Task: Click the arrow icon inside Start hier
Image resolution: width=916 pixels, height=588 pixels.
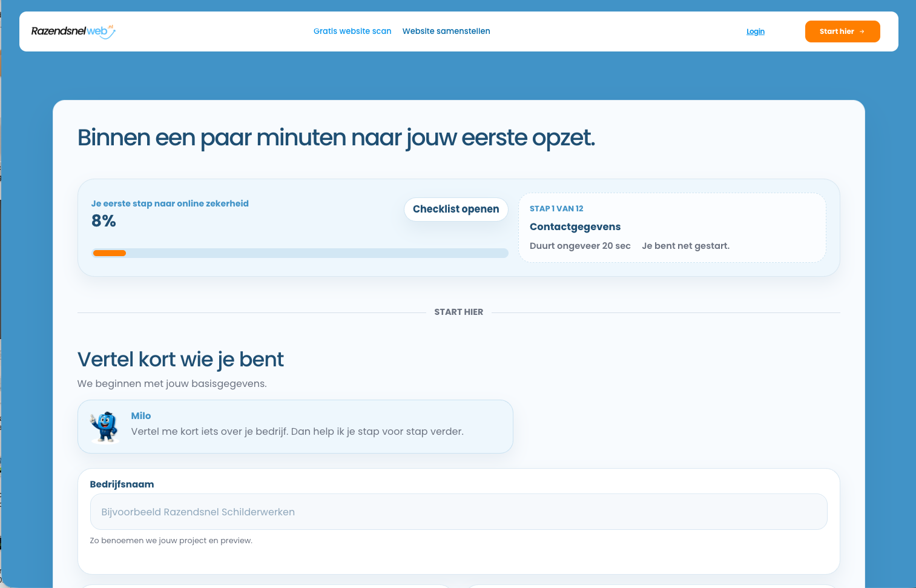Action: click(x=862, y=31)
